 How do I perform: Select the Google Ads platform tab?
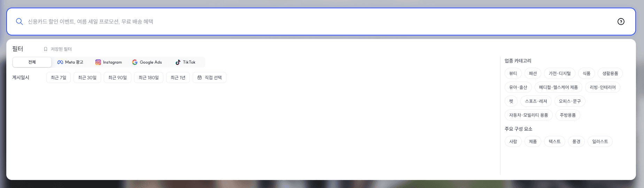point(147,62)
